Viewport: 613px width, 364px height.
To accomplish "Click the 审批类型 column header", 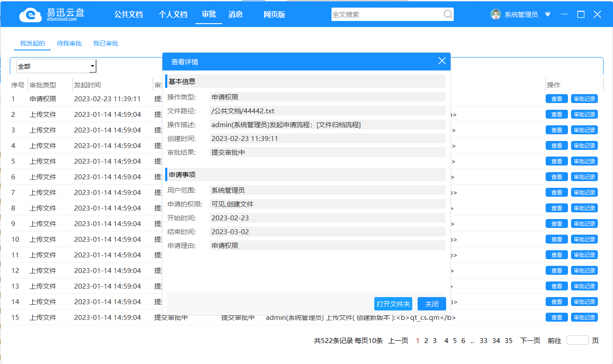I will pos(43,85).
